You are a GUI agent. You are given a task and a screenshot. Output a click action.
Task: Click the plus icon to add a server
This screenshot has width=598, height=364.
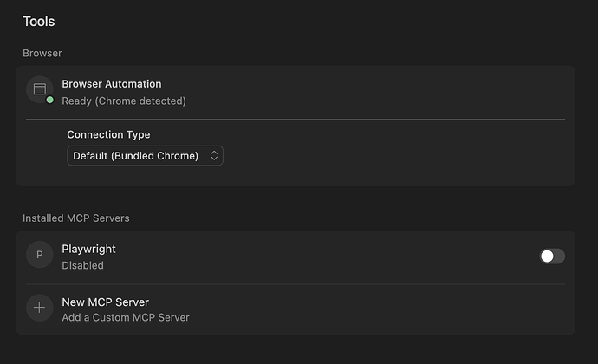tap(39, 309)
